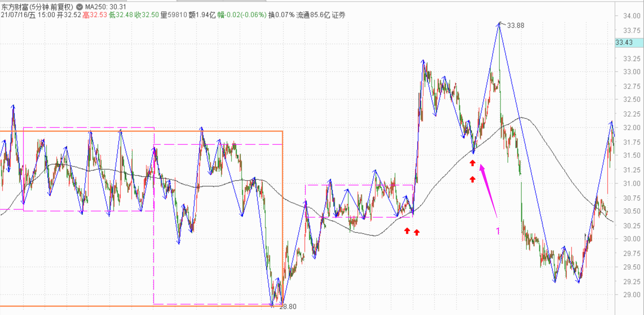644x315 pixels.
Task: Select the magenta "1" text annotation
Action: tap(498, 231)
